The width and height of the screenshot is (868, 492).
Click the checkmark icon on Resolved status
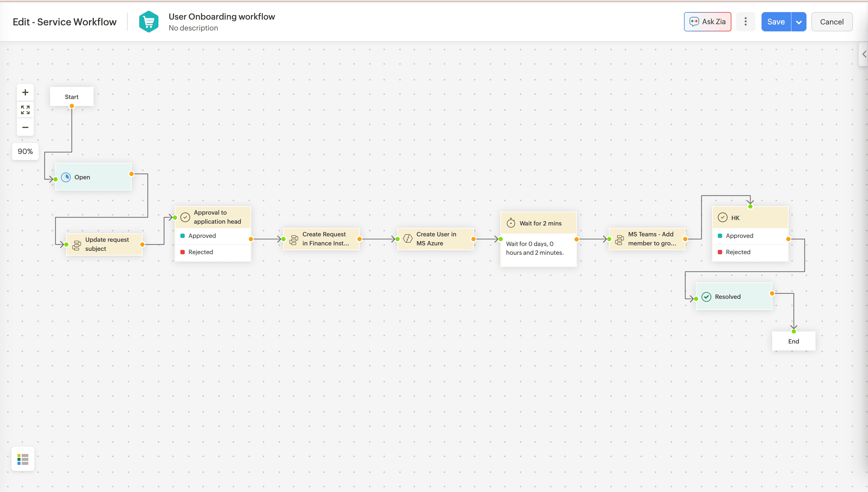click(706, 297)
